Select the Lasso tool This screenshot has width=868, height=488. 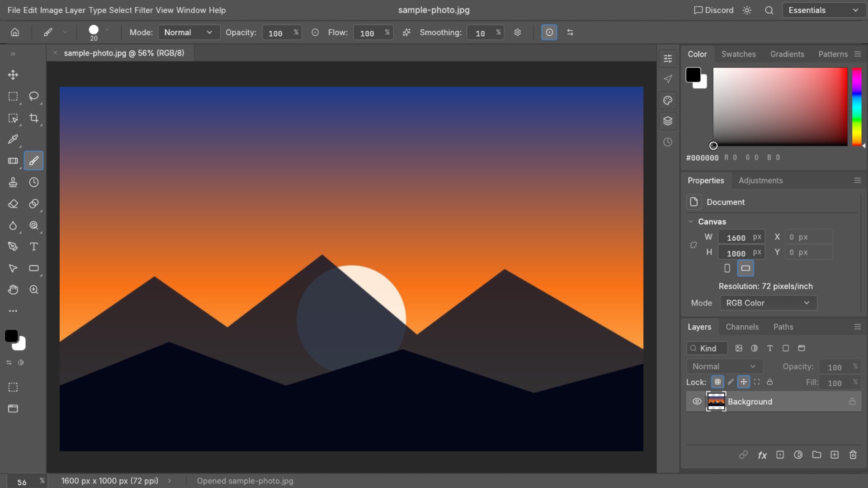click(34, 96)
